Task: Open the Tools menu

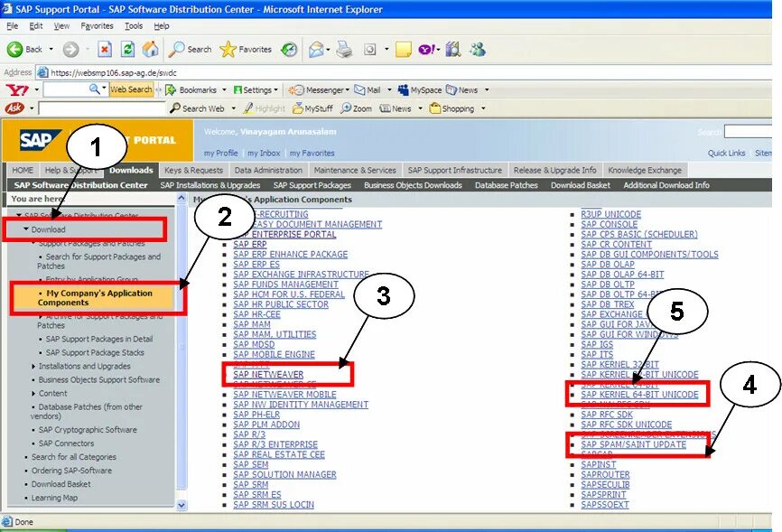Action: point(134,26)
